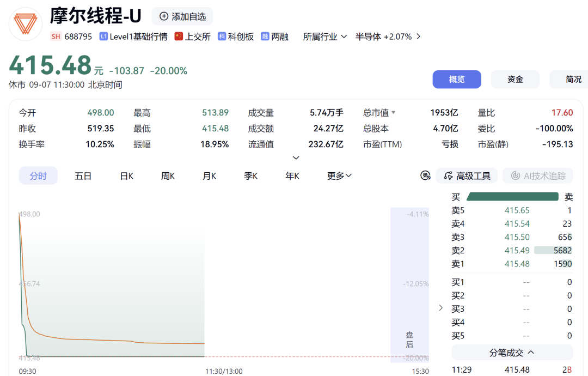588x376 pixels.
Task: Click the SH exchange badge icon
Action: pyautogui.click(x=56, y=37)
